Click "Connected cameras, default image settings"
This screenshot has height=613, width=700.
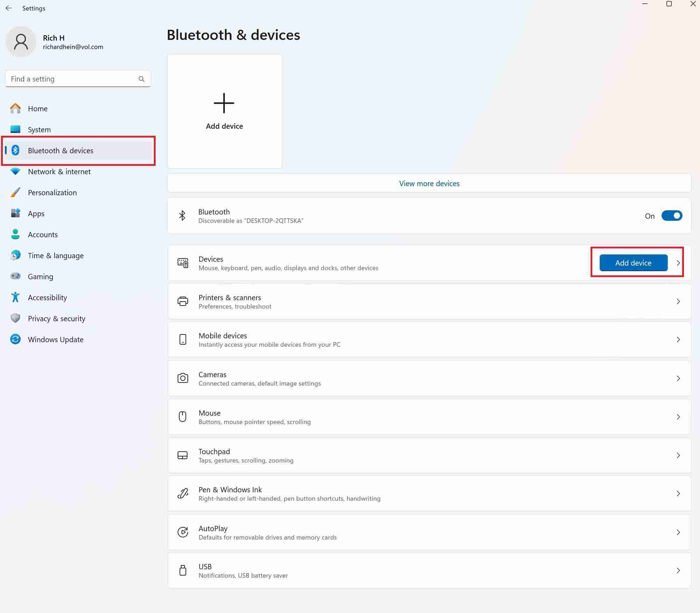tap(259, 383)
